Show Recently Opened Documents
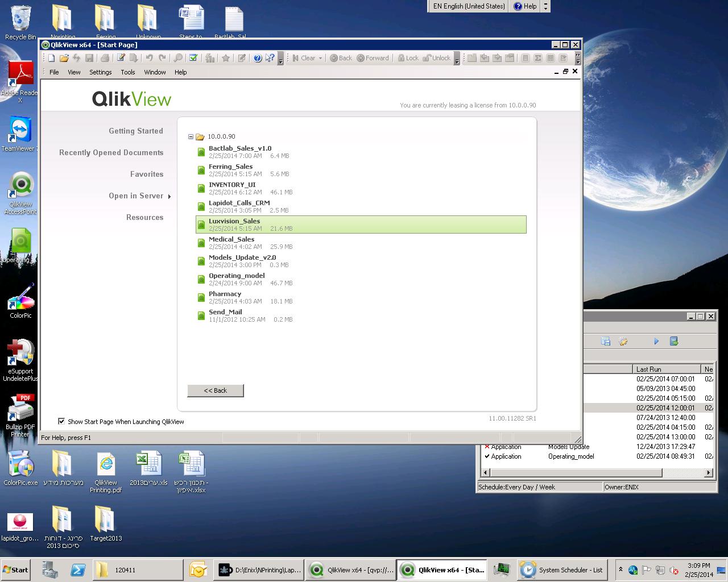Screen dimensions: 728x582 click(x=111, y=152)
